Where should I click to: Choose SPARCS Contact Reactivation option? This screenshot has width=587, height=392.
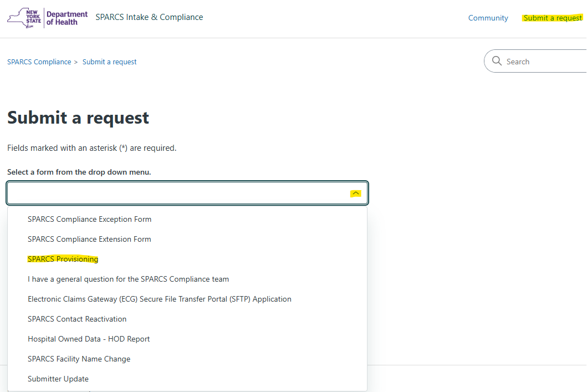pos(187,319)
